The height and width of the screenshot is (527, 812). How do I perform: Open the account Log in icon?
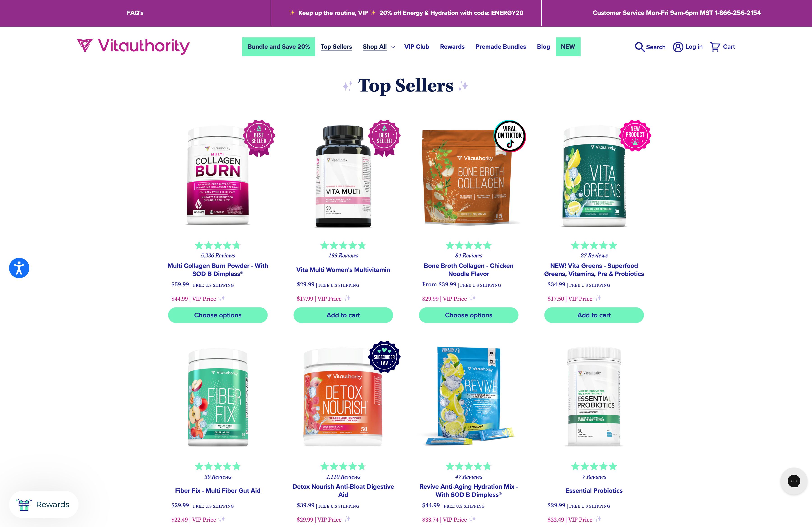click(x=678, y=47)
